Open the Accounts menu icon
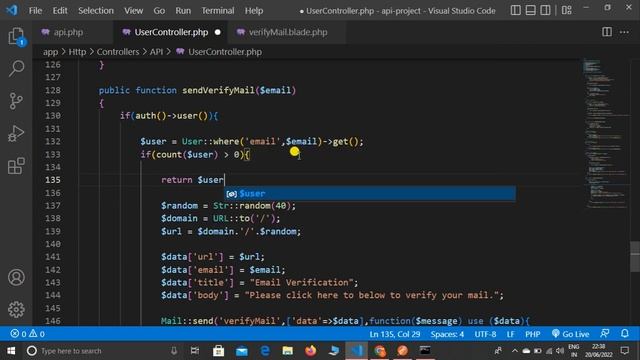Screen dimensions: 640x360 (x=16, y=278)
